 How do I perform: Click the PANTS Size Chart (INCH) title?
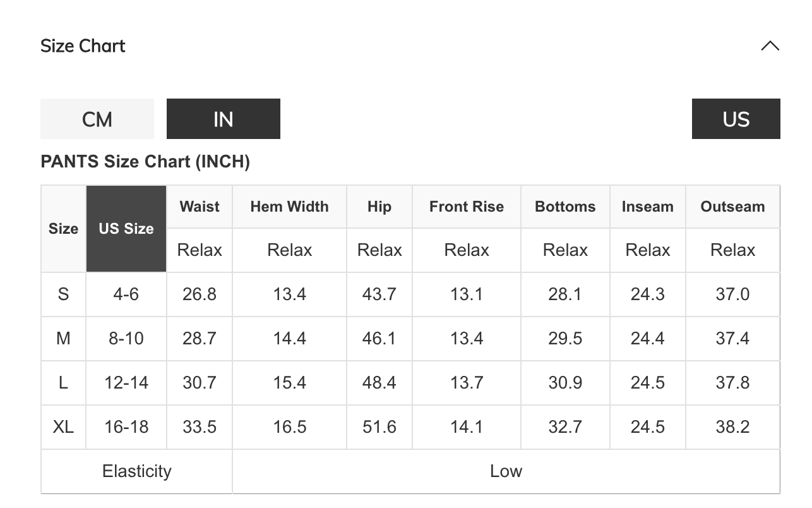[x=145, y=162]
